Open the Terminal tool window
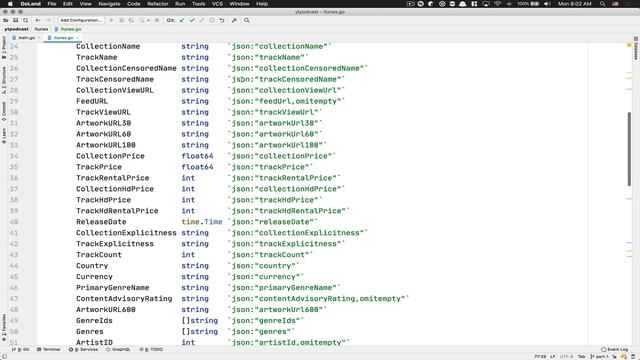This screenshot has height=360, width=640. [x=49, y=349]
